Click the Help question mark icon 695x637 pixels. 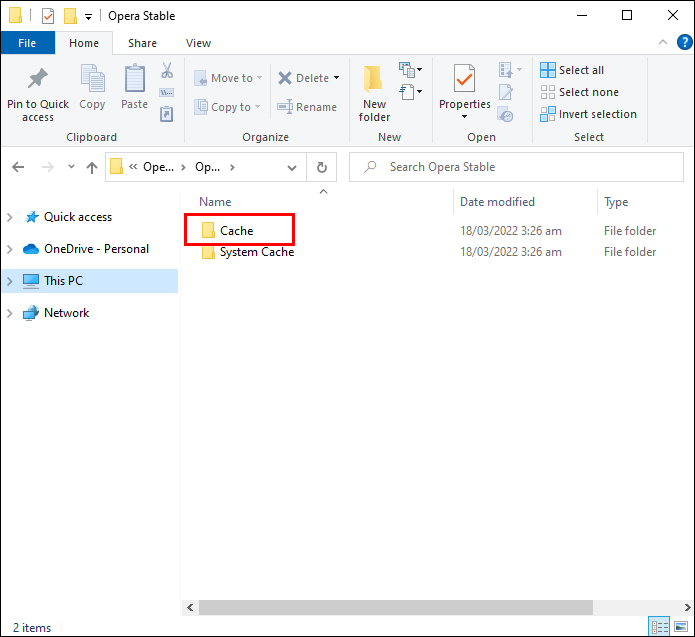684,43
